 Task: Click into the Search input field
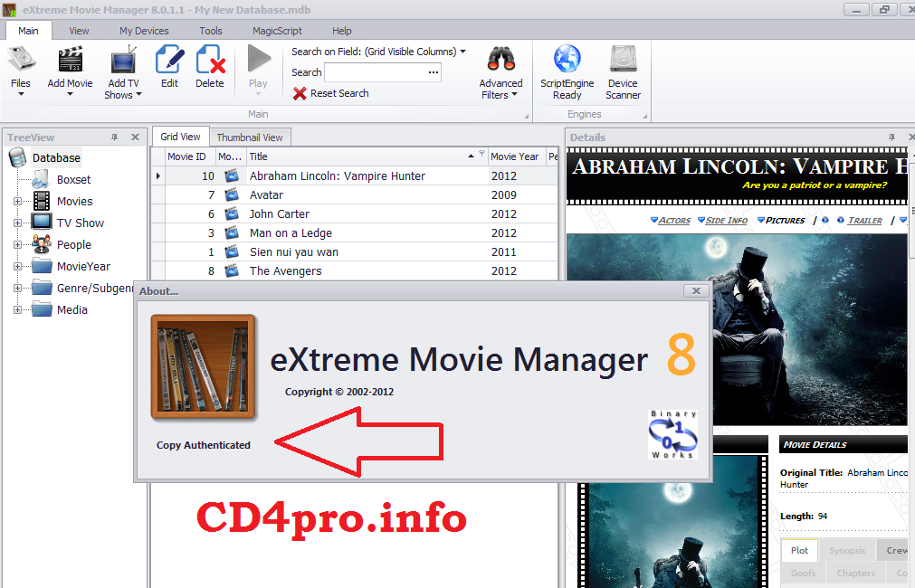tap(376, 72)
